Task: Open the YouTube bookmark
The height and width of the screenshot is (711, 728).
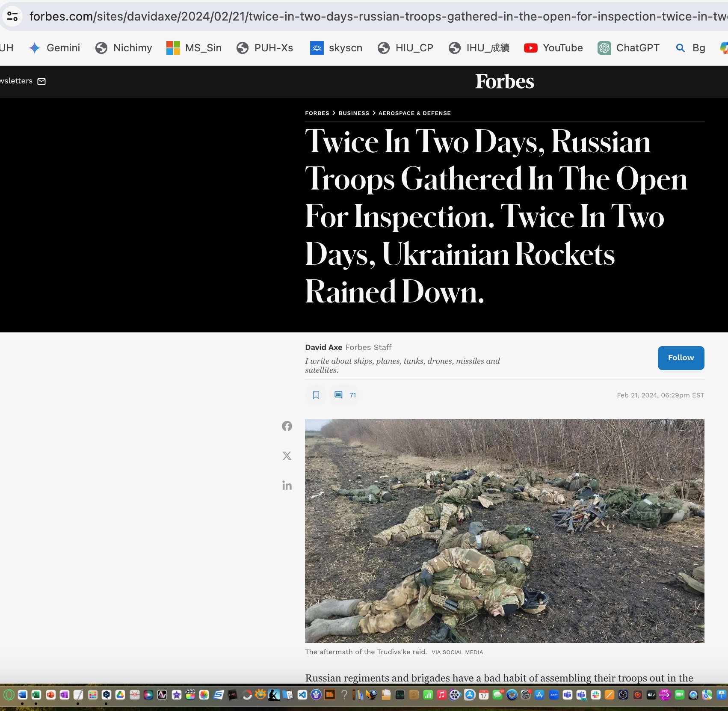Action: (553, 48)
